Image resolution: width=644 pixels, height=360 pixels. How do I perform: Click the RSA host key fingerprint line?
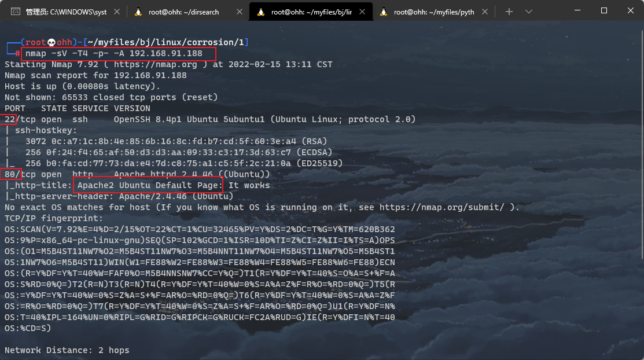(x=176, y=141)
